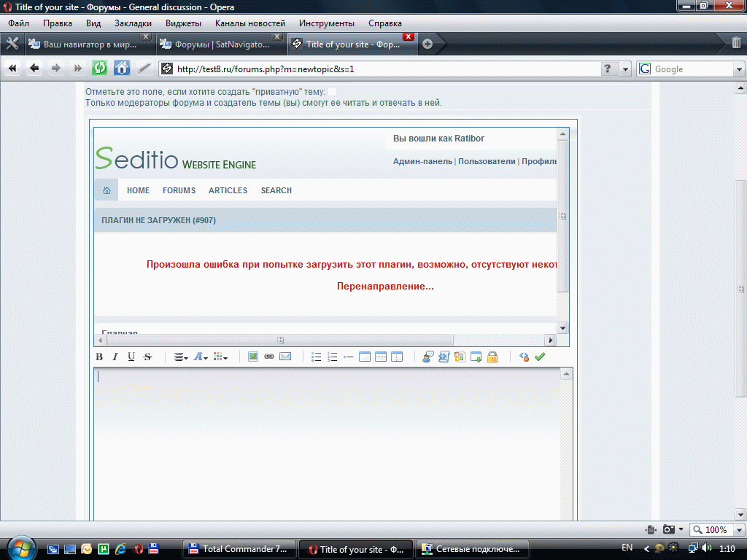Apply strikethrough formatting in the editor
Screen dimensions: 747x560
[x=147, y=357]
